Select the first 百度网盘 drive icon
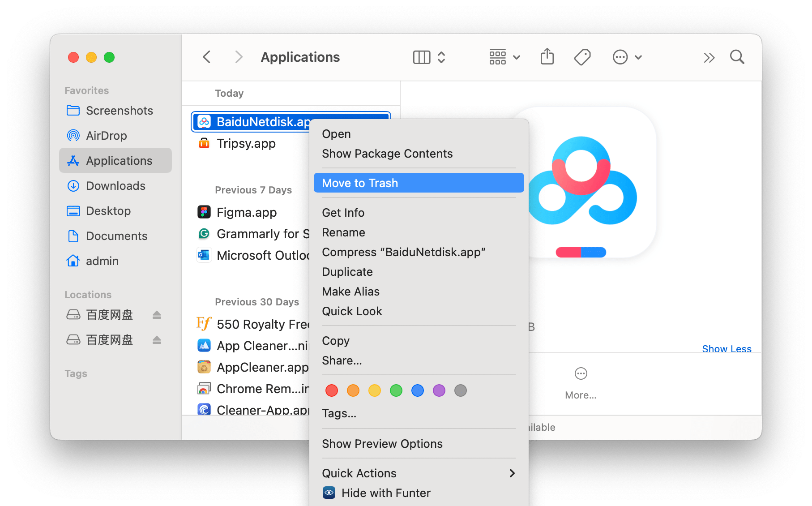 pyautogui.click(x=73, y=315)
